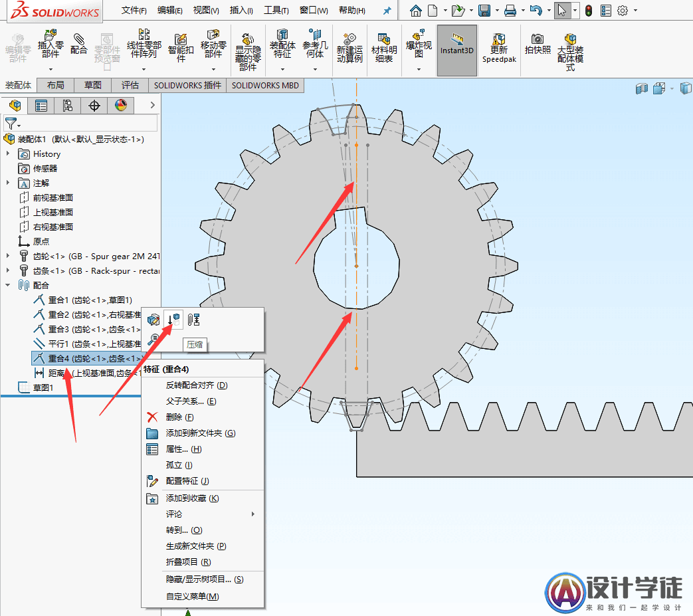The width and height of the screenshot is (693, 616).
Task: Select 平行1 mate in tree
Action: pos(87,344)
